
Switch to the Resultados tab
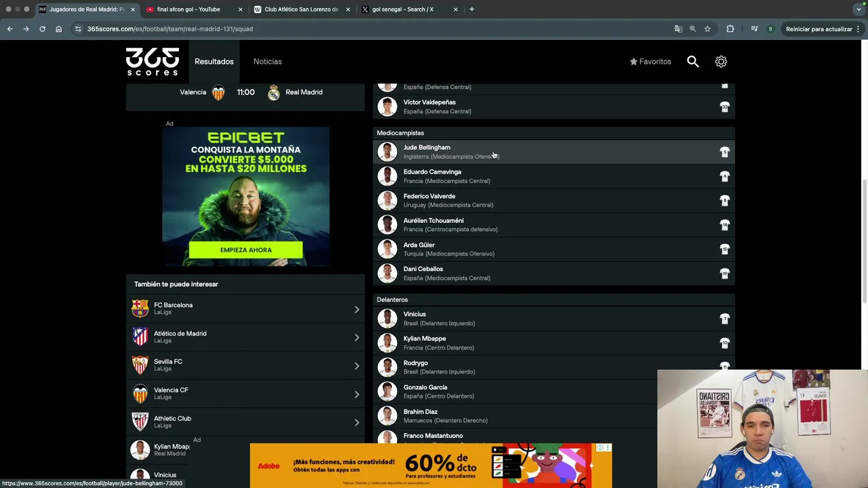pyautogui.click(x=214, y=62)
